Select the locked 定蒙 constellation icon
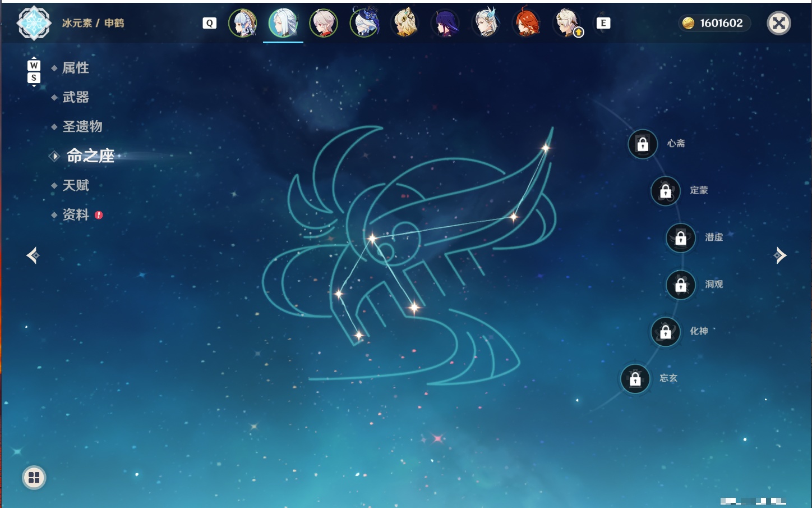The width and height of the screenshot is (812, 508). (x=666, y=191)
